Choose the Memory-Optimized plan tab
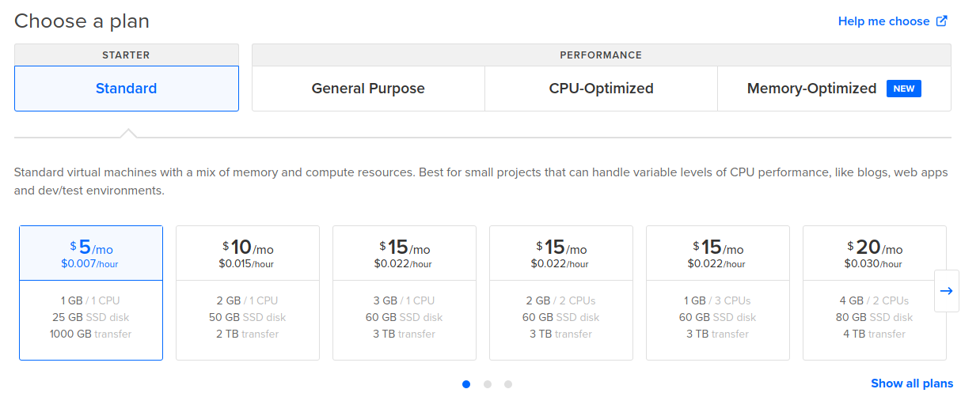The width and height of the screenshot is (980, 408). (x=811, y=89)
